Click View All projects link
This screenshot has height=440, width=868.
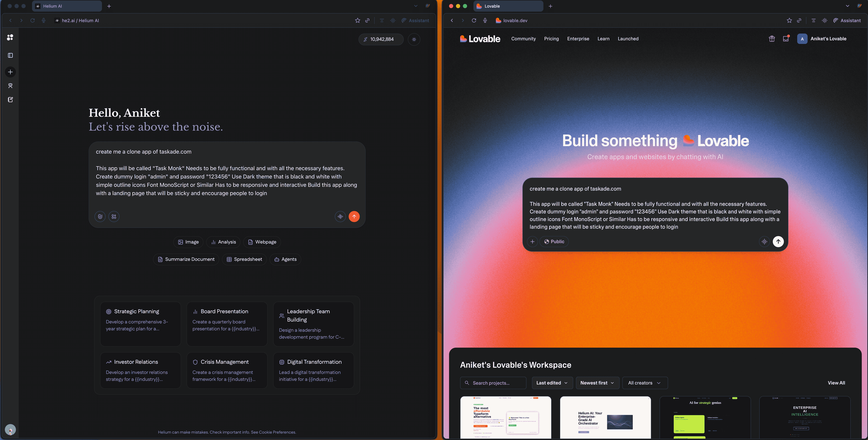click(836, 383)
